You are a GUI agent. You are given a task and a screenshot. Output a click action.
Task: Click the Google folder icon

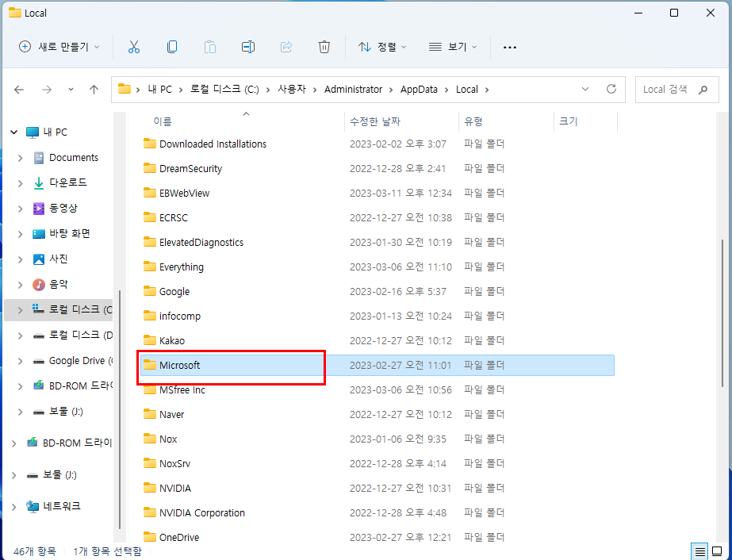[149, 291]
